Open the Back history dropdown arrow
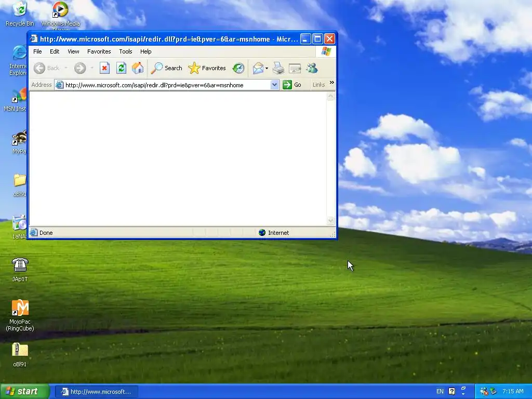This screenshot has height=399, width=532. (66, 68)
